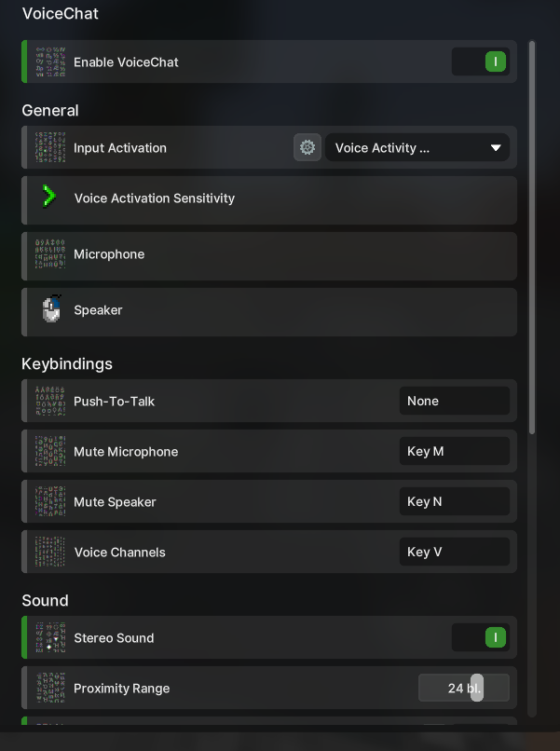Change Mute Speaker key N binding
This screenshot has height=751, width=560.
[455, 501]
